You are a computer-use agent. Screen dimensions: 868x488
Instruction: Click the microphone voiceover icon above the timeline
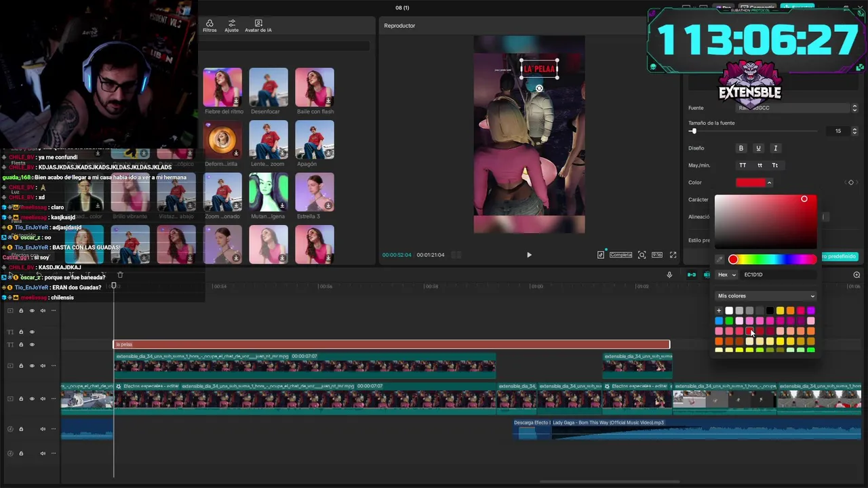[x=669, y=274]
